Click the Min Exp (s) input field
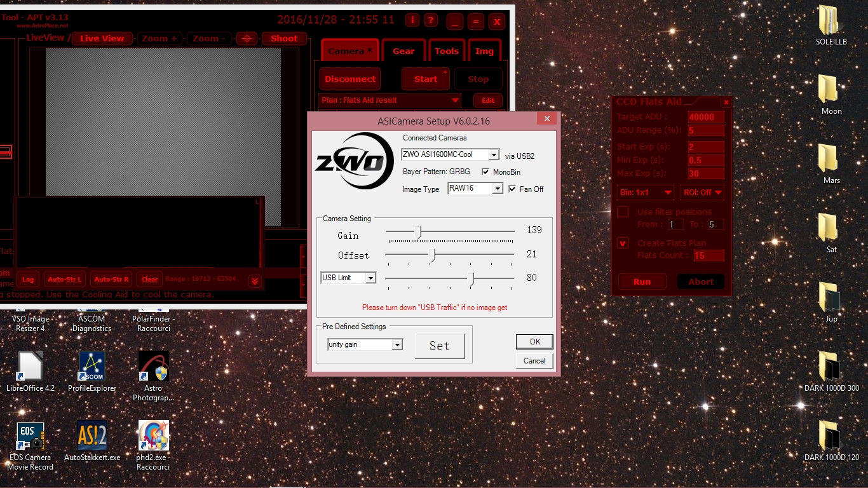Viewport: 868px width, 488px height. pos(706,160)
